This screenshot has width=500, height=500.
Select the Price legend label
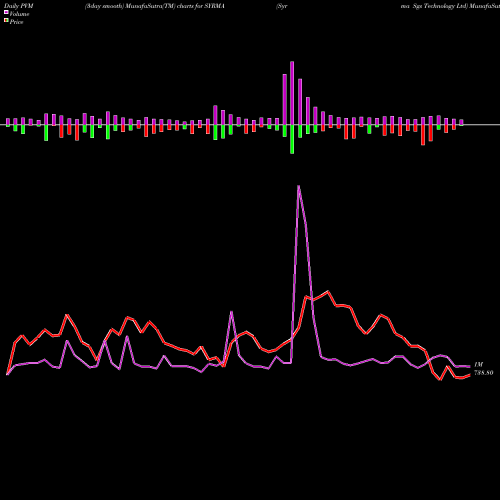click(16, 22)
